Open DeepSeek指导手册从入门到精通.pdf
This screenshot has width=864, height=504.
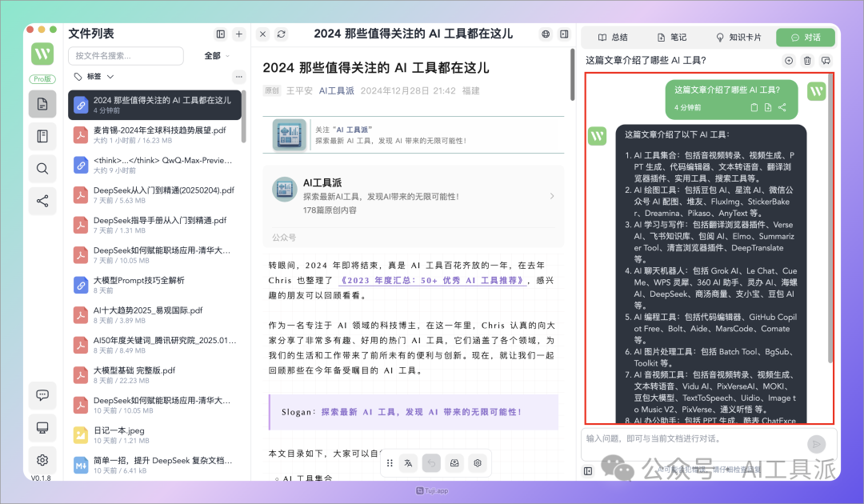click(155, 225)
